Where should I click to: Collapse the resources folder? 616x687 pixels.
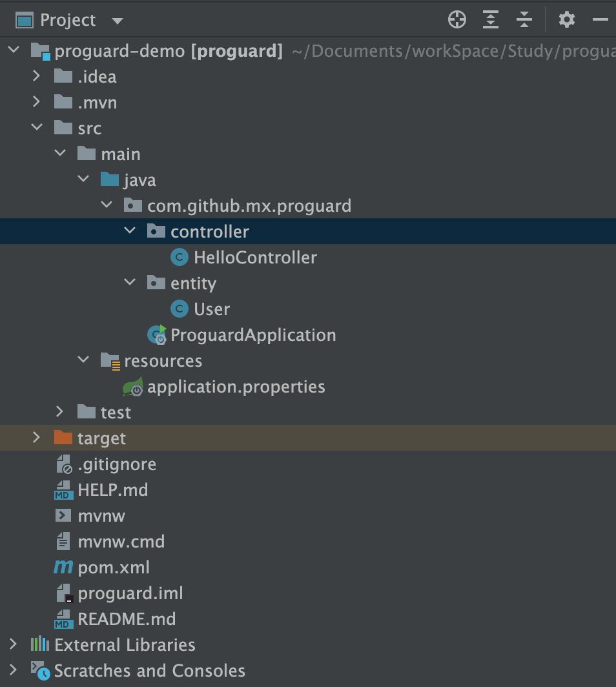point(83,359)
